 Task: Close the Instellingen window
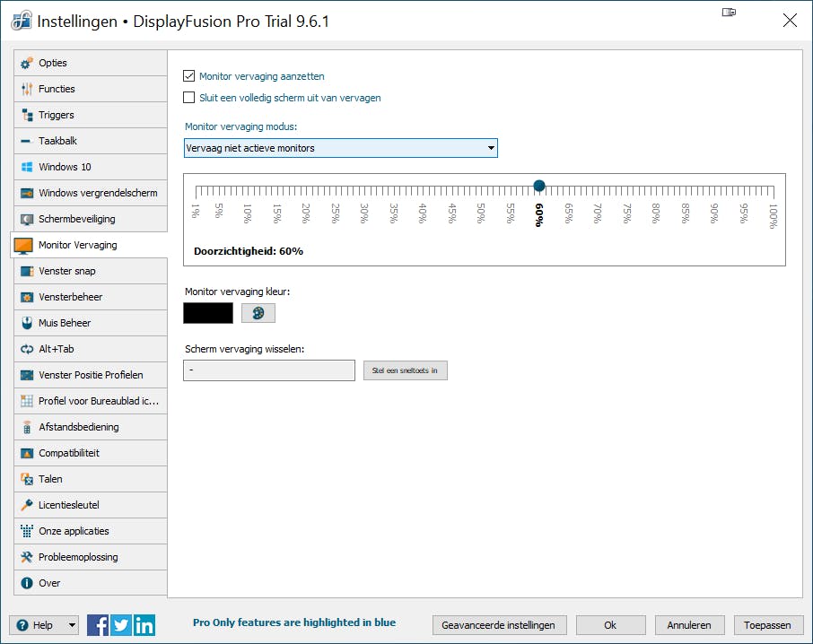pyautogui.click(x=790, y=21)
